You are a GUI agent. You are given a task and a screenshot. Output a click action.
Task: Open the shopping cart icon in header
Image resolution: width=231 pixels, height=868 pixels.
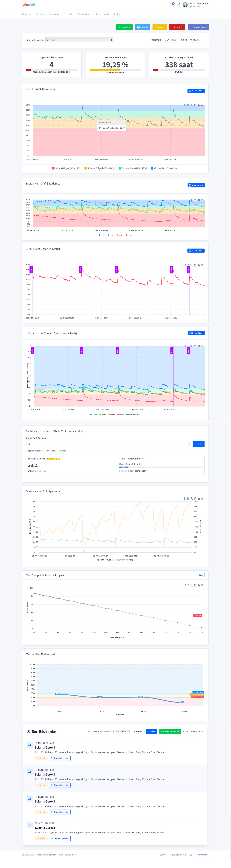(172, 5)
